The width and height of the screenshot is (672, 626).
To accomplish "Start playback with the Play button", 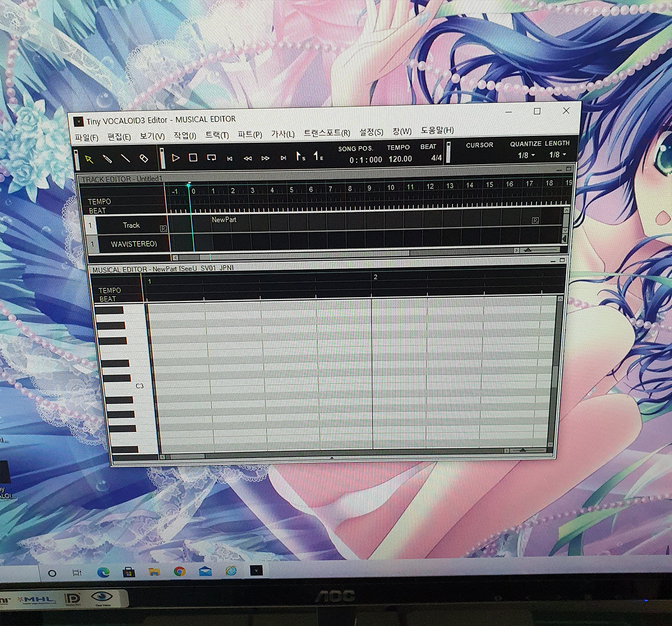I will pos(175,158).
